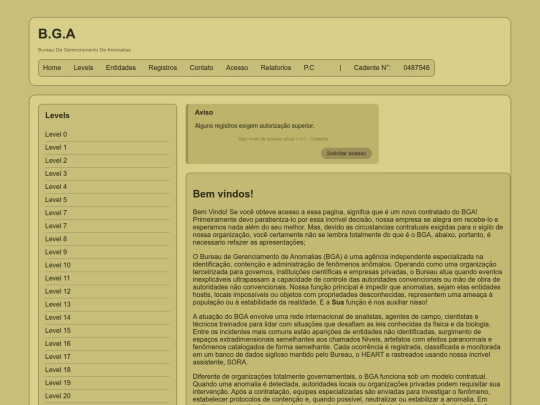
Task: Open the Home navigation item
Action: click(x=52, y=68)
